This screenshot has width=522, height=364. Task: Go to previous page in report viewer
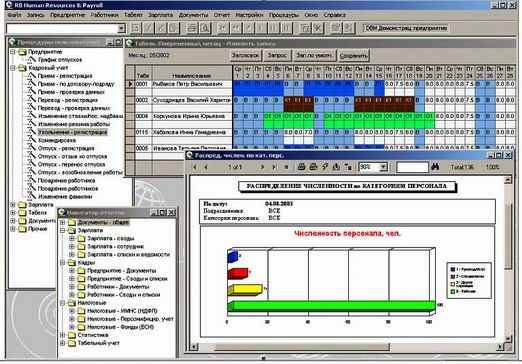tap(206, 167)
